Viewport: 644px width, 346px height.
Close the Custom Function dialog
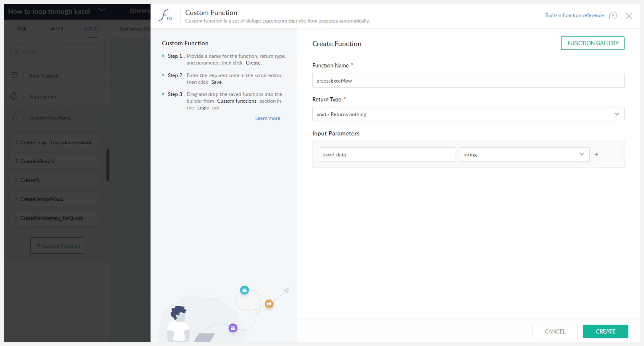click(629, 16)
